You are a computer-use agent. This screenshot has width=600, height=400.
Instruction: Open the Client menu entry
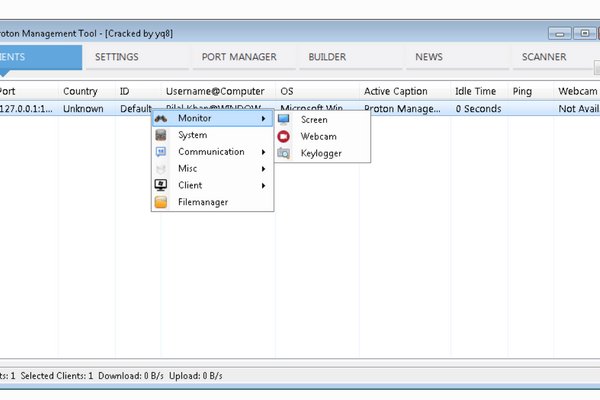click(213, 186)
